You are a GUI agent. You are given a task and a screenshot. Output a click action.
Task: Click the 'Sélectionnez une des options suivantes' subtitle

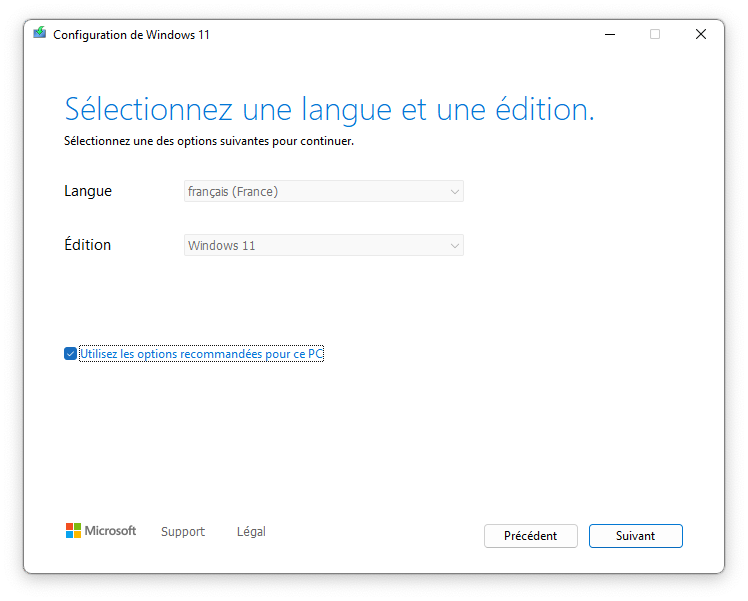tap(209, 141)
